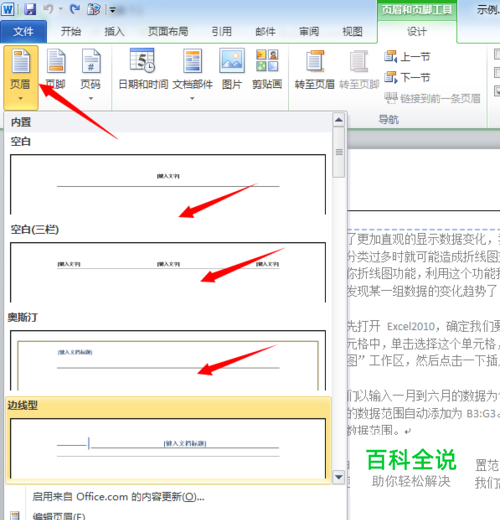
Task: Open the undo history dropdown arrow
Action: click(x=61, y=9)
